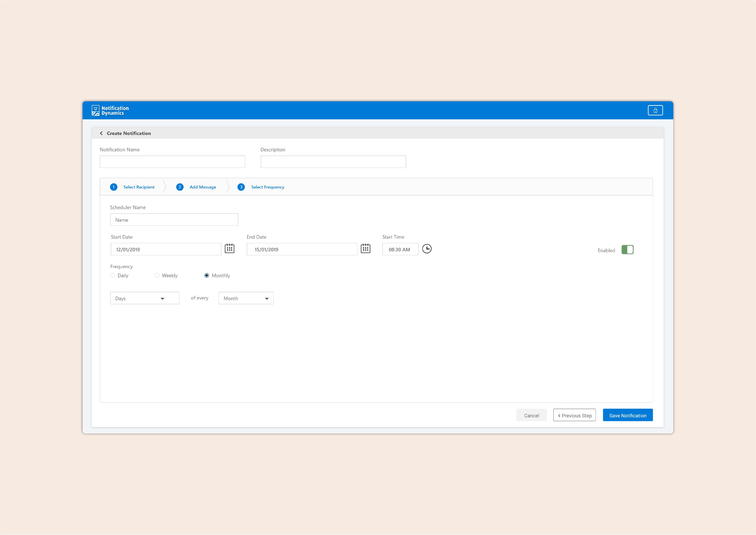Go to Select Recipient step
Viewport: 756px width, 535px height.
coord(139,187)
